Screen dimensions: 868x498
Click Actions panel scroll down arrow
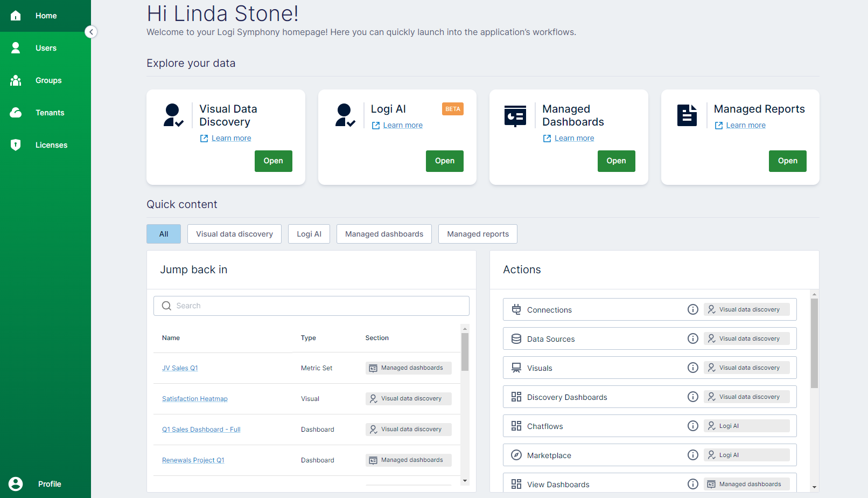pyautogui.click(x=814, y=487)
